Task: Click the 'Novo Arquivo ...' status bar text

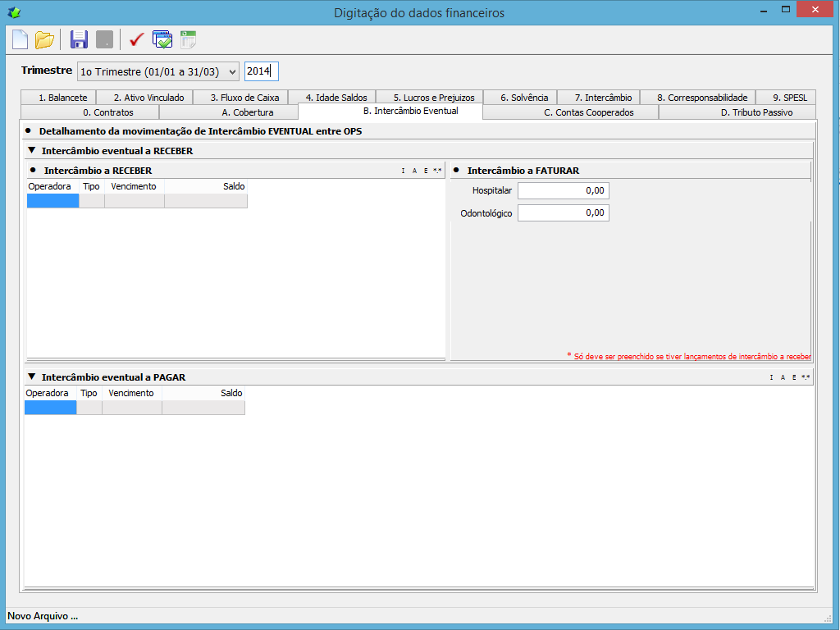Action: [x=43, y=616]
